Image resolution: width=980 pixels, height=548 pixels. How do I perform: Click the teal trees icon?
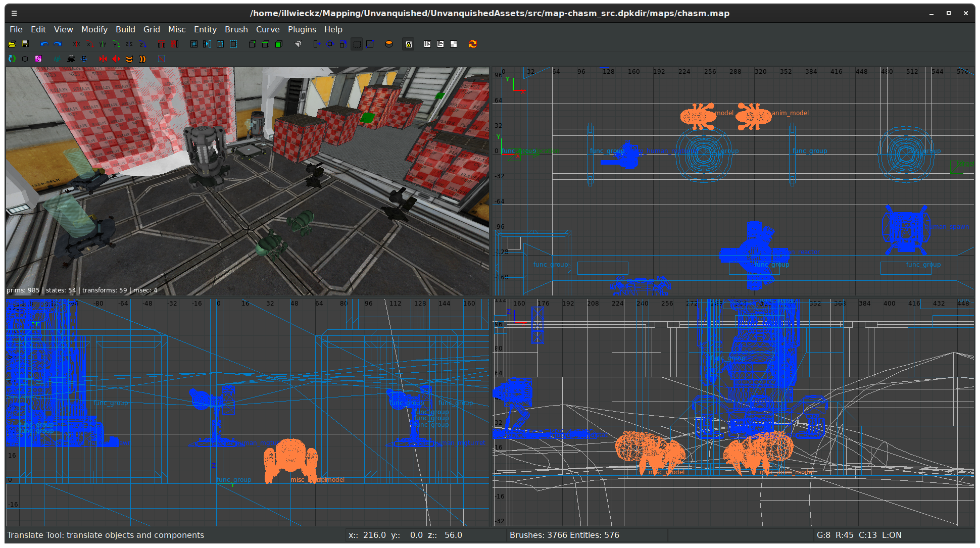[58, 59]
